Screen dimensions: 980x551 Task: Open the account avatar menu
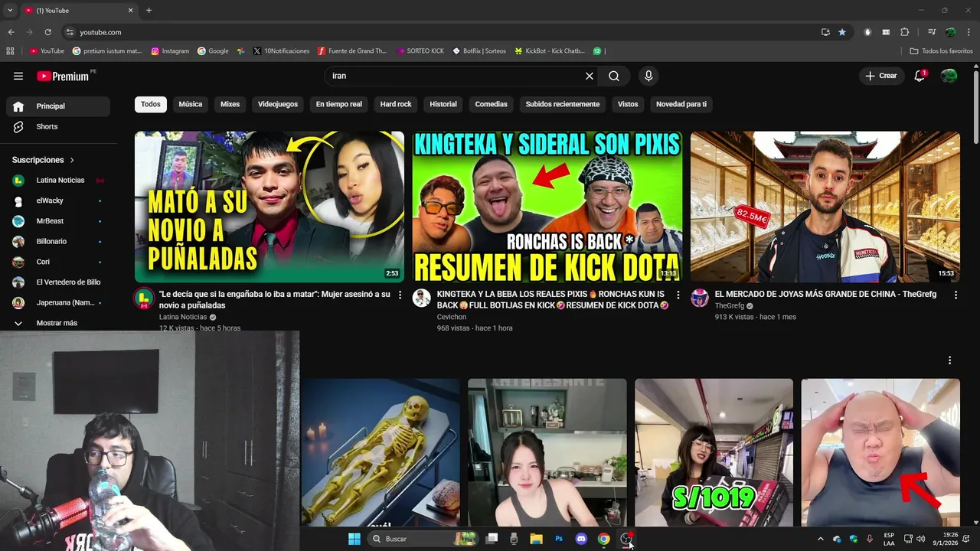click(x=949, y=76)
